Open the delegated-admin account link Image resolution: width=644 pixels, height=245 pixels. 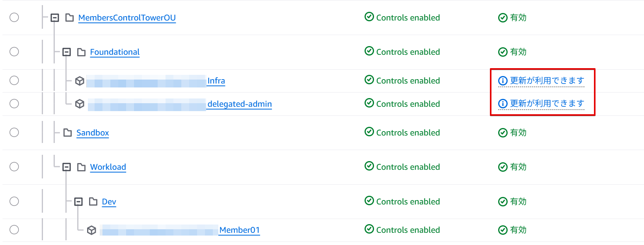(239, 104)
